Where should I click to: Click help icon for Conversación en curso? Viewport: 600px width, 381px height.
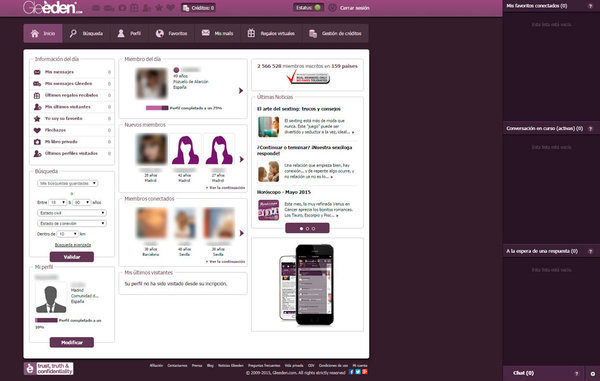[590, 129]
